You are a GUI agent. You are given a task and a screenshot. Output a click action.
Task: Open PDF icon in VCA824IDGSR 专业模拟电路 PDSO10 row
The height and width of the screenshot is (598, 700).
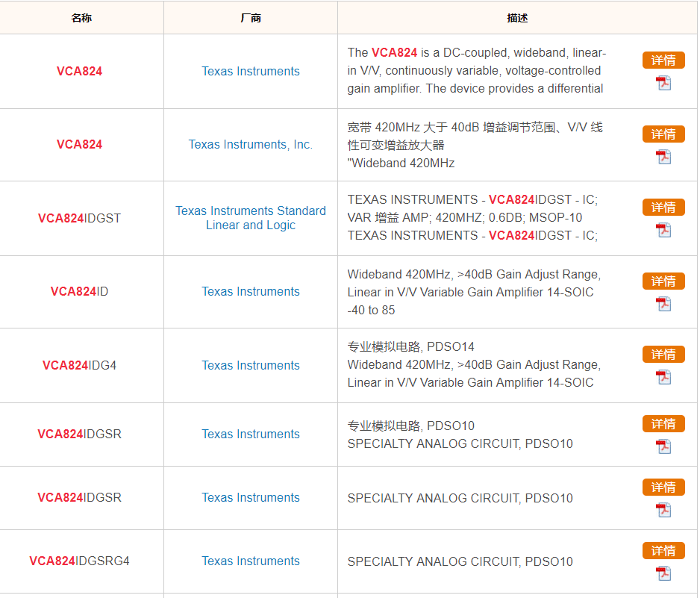(663, 446)
